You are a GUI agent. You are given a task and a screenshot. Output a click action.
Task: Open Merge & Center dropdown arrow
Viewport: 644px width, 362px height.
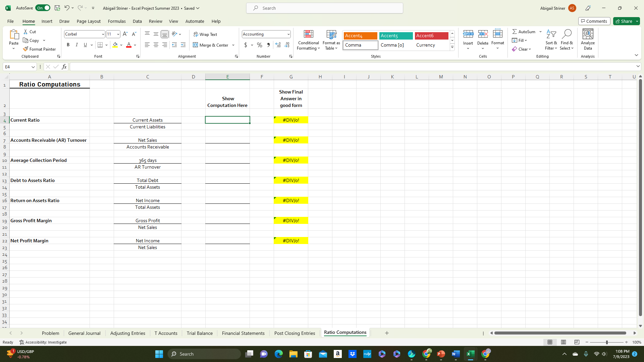point(233,45)
